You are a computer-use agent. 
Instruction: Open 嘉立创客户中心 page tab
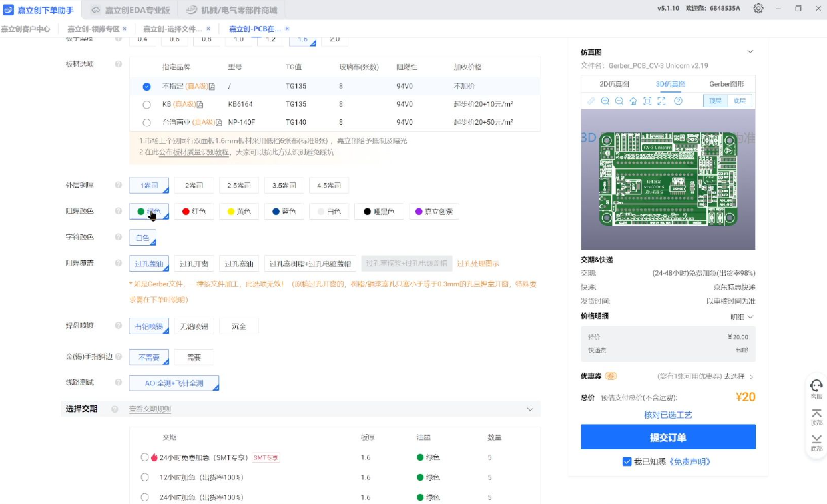[25, 29]
